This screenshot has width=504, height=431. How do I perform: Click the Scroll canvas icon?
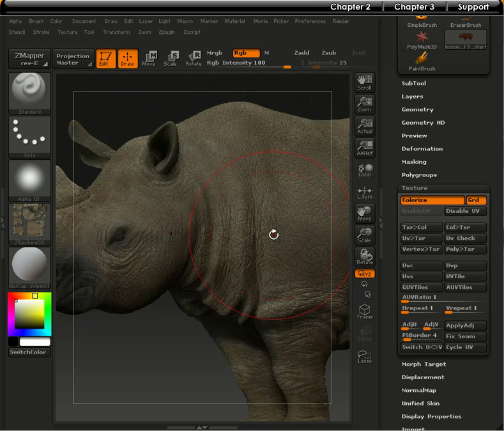pos(364,82)
